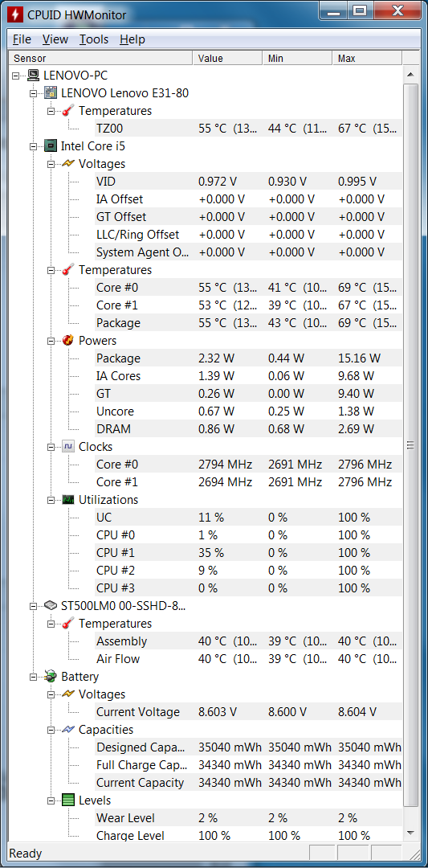Click the Battery icon in tree
Image resolution: width=428 pixels, height=868 pixels.
click(x=51, y=677)
